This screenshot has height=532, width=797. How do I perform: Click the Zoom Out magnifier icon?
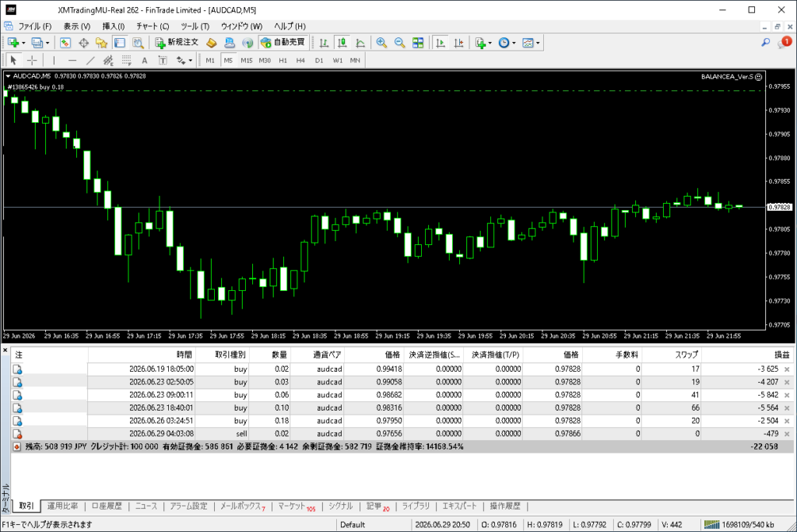pos(399,43)
